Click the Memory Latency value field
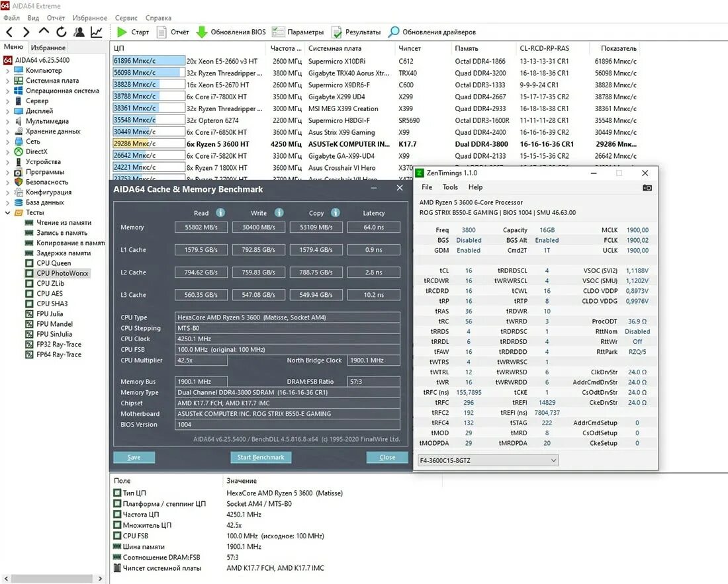This screenshot has width=728, height=584. click(374, 228)
